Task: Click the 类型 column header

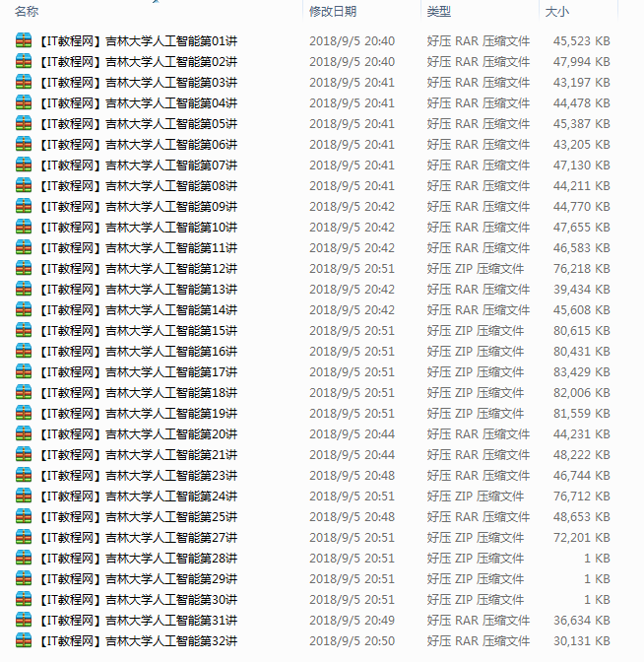Action: coord(439,11)
